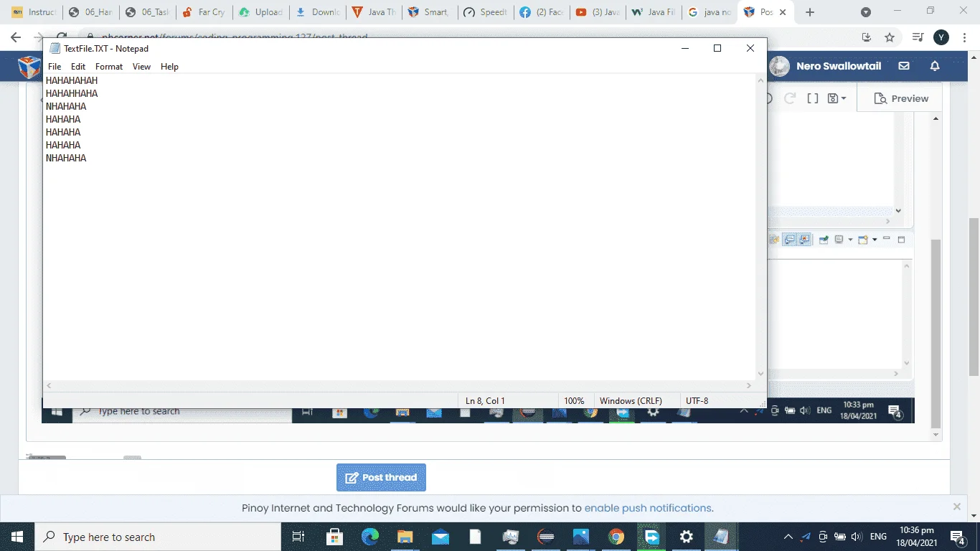The height and width of the screenshot is (551, 980).
Task: Open a new browser tab with plus button
Action: [810, 12]
